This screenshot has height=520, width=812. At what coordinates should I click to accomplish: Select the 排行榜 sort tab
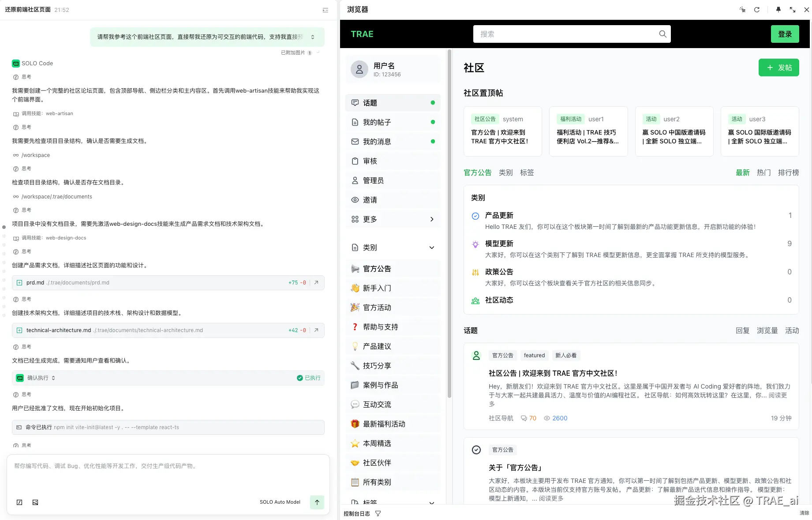tap(789, 172)
